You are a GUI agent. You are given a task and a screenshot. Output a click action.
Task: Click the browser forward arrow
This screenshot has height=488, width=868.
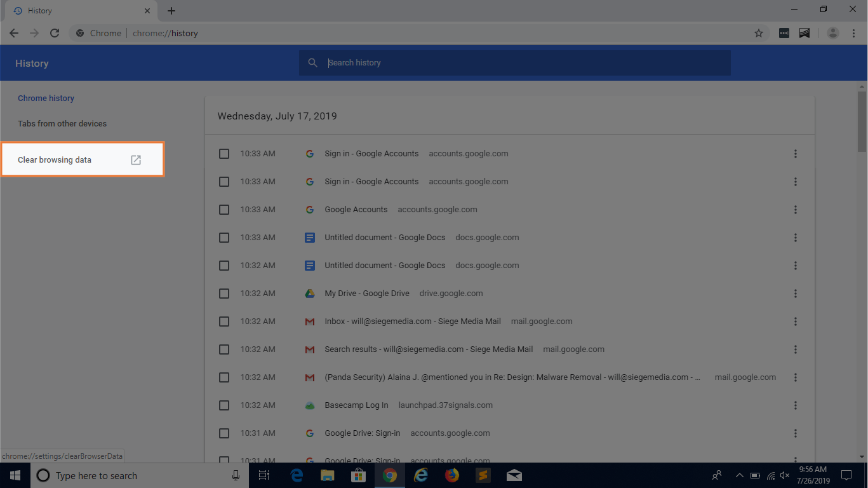click(x=34, y=33)
